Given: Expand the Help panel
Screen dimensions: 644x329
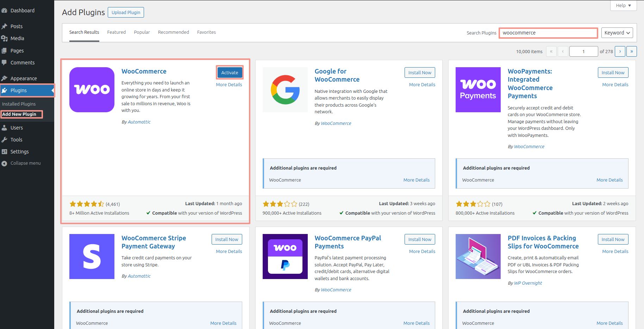Looking at the screenshot, I should click(x=623, y=5).
